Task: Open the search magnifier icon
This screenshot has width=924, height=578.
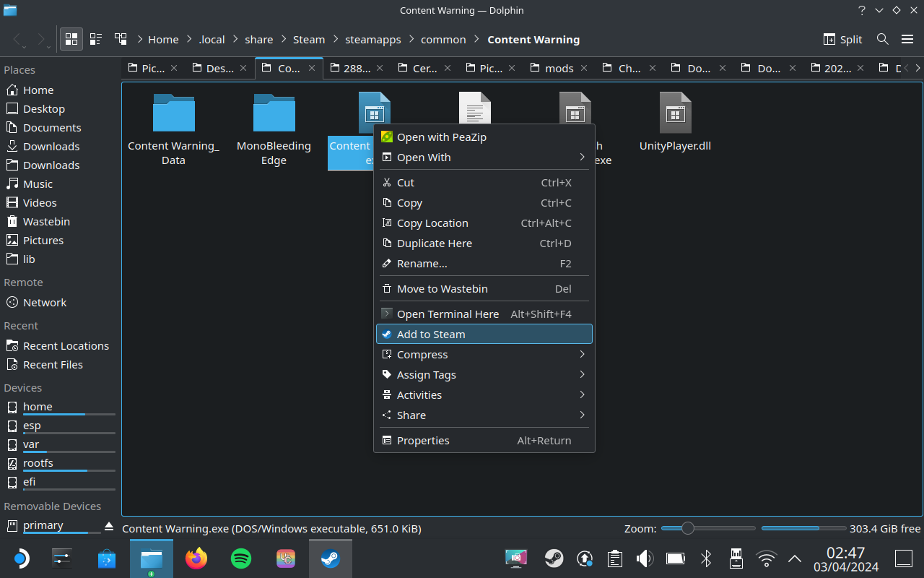Action: click(882, 39)
